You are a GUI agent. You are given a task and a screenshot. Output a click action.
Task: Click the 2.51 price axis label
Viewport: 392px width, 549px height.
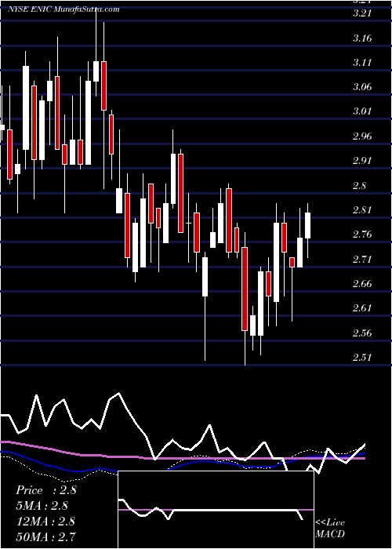362,357
